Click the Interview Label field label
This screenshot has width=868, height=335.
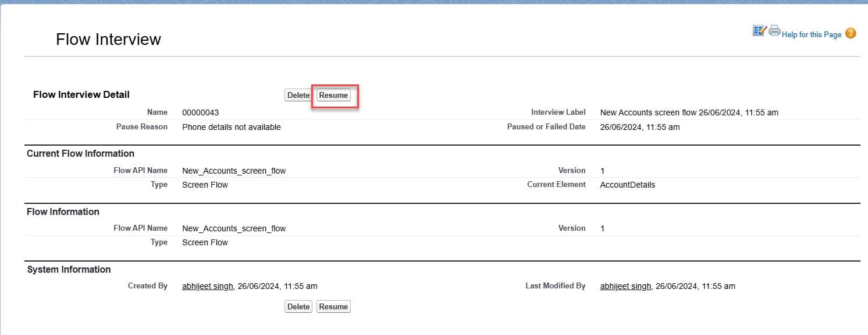[558, 112]
